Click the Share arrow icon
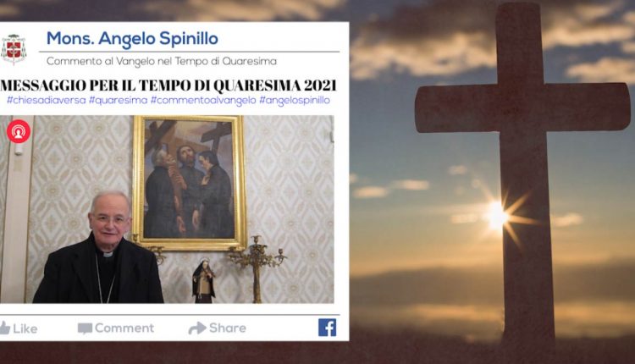This screenshot has width=635, height=364. (x=197, y=328)
